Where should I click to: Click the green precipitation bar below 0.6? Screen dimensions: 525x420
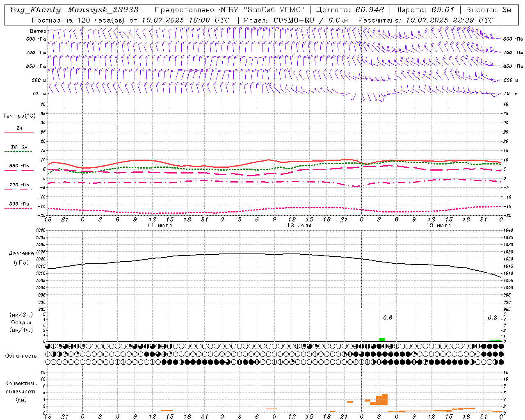[382, 339]
